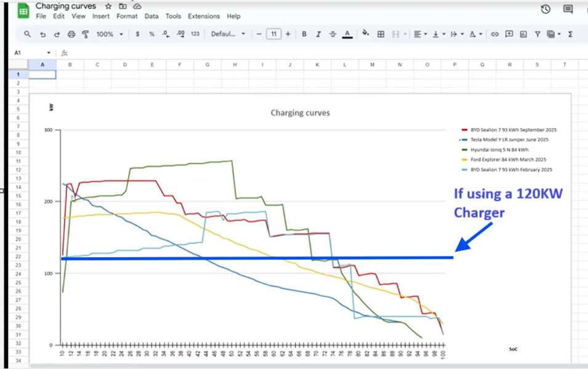Star the Charging curves document
Image resolution: width=588 pixels, height=369 pixels.
tap(108, 6)
